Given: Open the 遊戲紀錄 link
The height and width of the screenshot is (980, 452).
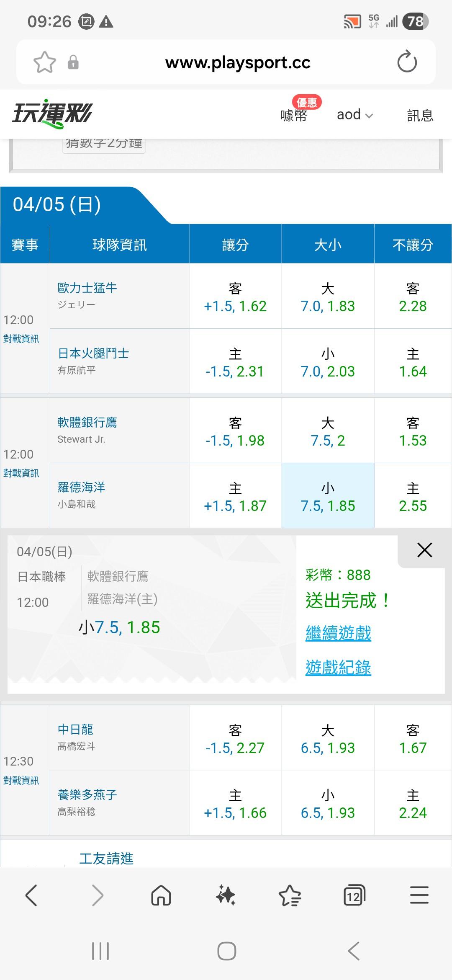Looking at the screenshot, I should 338,667.
